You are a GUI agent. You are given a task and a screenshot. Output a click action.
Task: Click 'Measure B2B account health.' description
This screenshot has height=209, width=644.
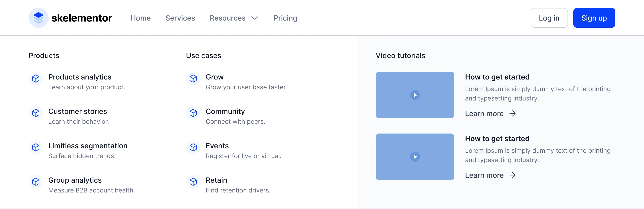(x=91, y=190)
